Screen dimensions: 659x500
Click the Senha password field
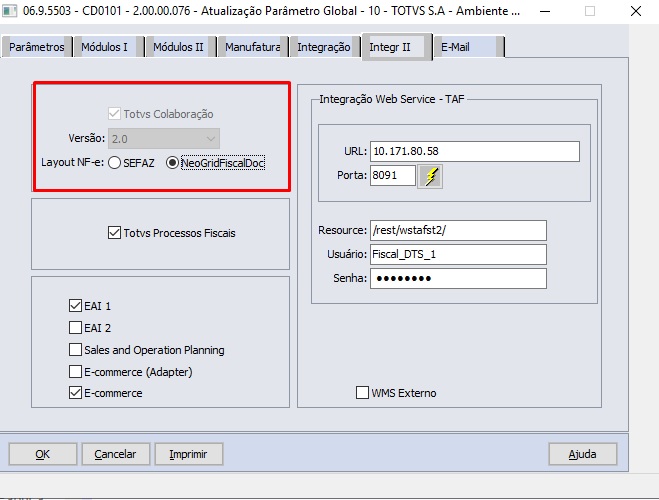459,278
